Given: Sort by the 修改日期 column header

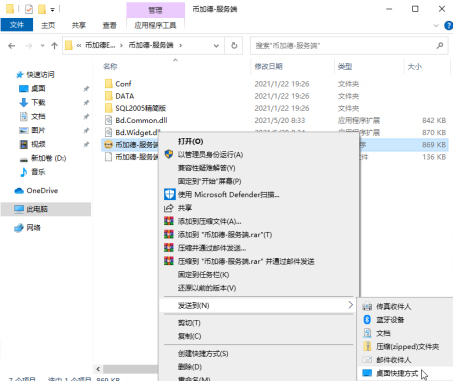Looking at the screenshot, I should pos(268,66).
